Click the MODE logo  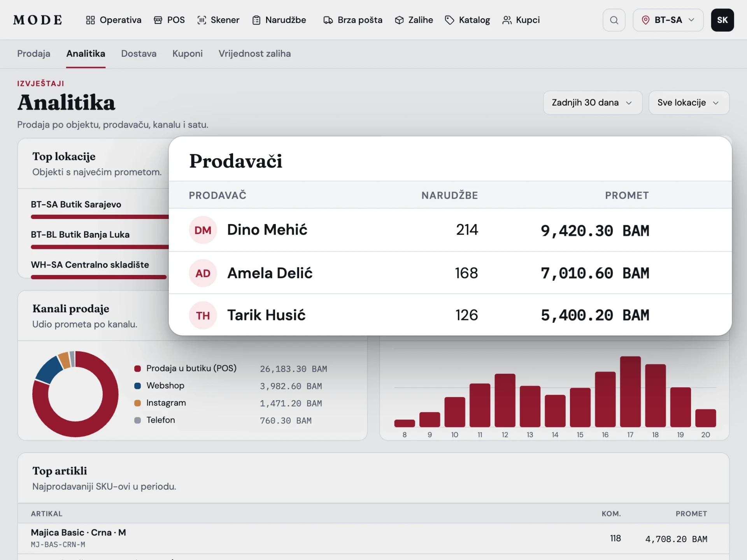pos(38,20)
